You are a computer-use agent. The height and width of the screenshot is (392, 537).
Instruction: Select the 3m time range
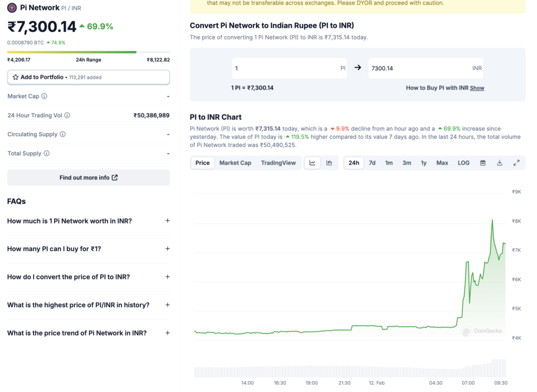pyautogui.click(x=406, y=163)
